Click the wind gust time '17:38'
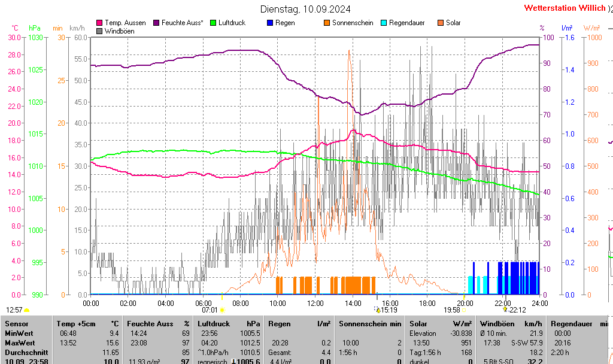Viewport: 613px width, 364px height. coord(492,343)
